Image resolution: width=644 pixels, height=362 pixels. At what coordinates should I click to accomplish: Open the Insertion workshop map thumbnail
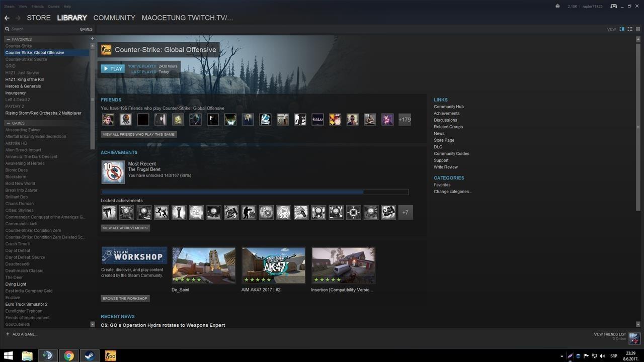click(343, 265)
